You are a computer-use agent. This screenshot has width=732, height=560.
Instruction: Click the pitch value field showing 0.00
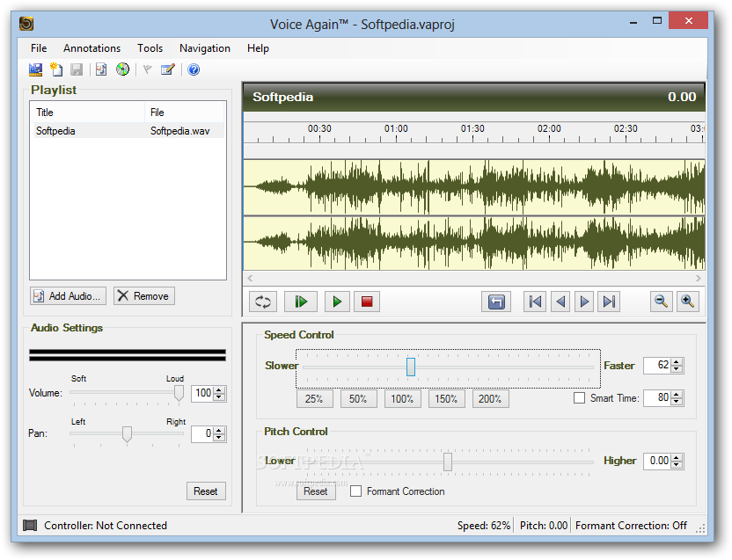point(657,461)
